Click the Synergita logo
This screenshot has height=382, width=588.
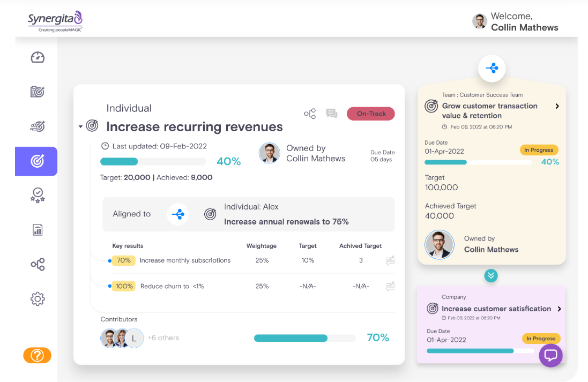pos(55,21)
